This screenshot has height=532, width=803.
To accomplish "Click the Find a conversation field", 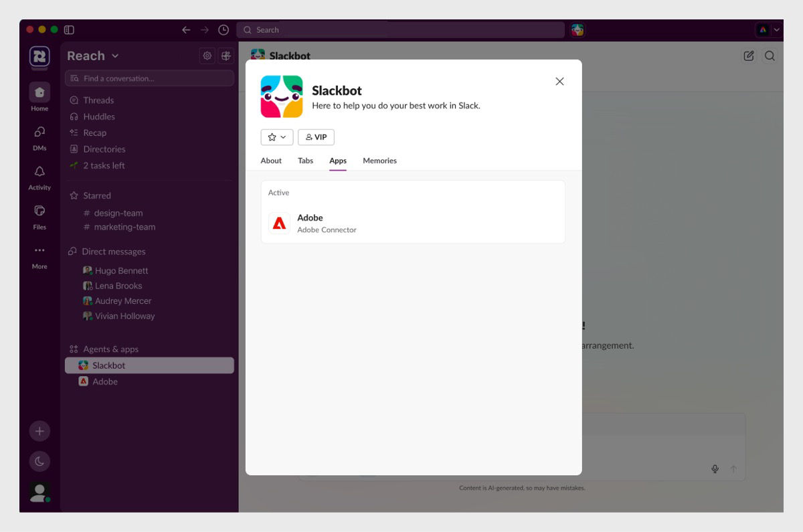I will 149,78.
